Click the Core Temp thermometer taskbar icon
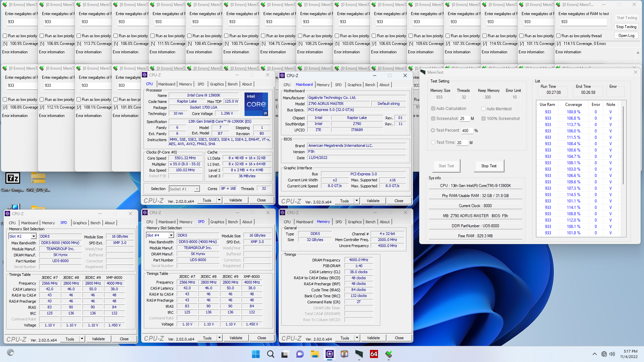This screenshot has width=644, height=362. click(344, 354)
